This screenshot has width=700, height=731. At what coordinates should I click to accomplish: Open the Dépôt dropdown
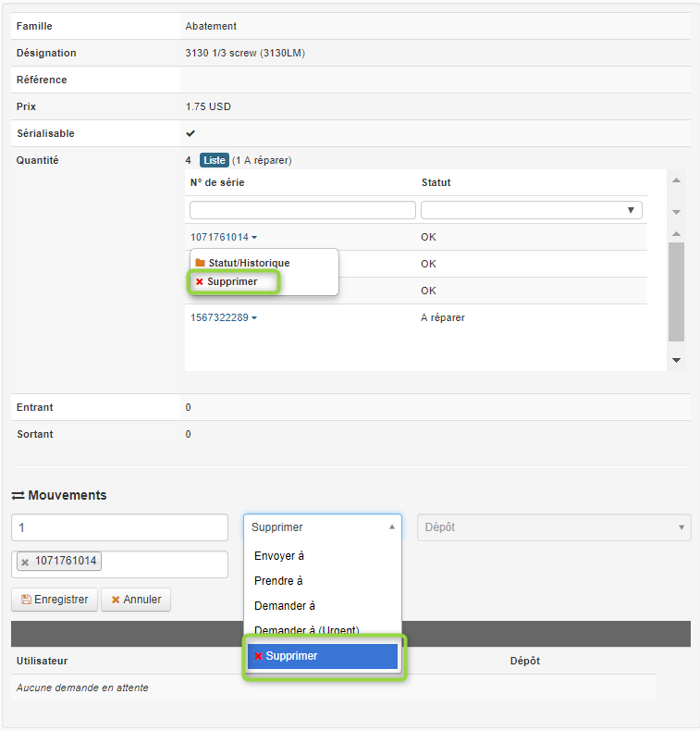click(554, 527)
